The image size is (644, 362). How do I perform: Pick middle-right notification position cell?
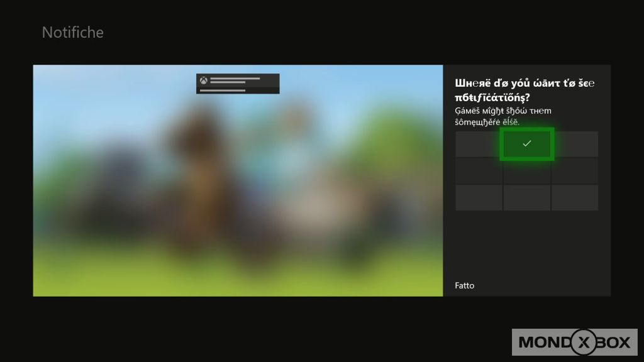pos(575,171)
